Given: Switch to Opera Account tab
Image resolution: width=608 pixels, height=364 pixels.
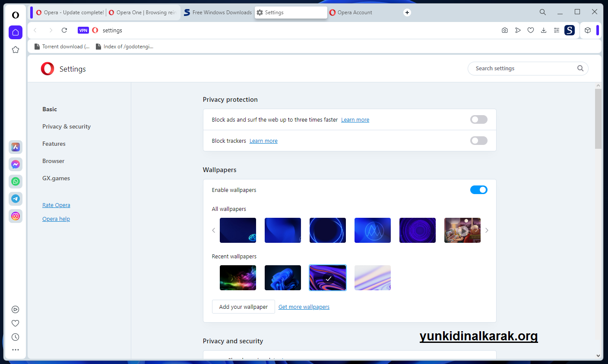Looking at the screenshot, I should click(363, 13).
